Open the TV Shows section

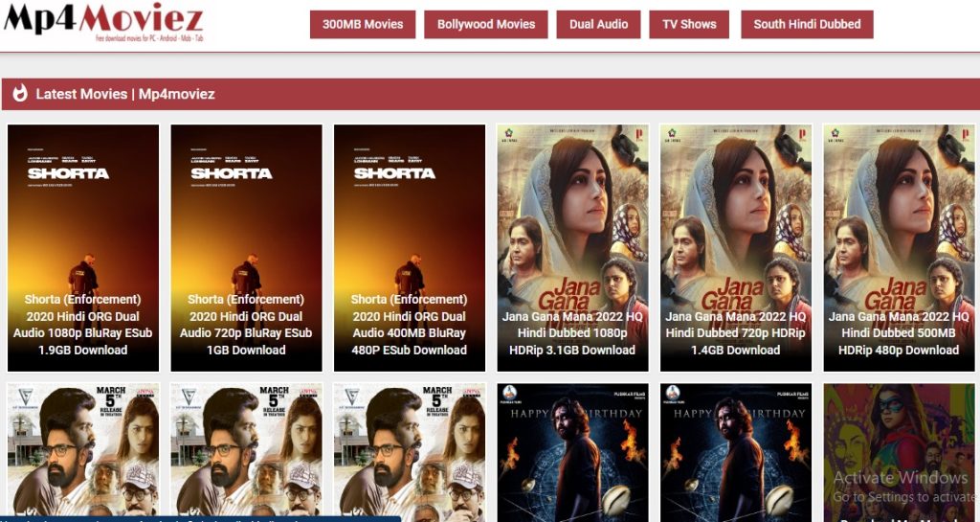tap(689, 24)
